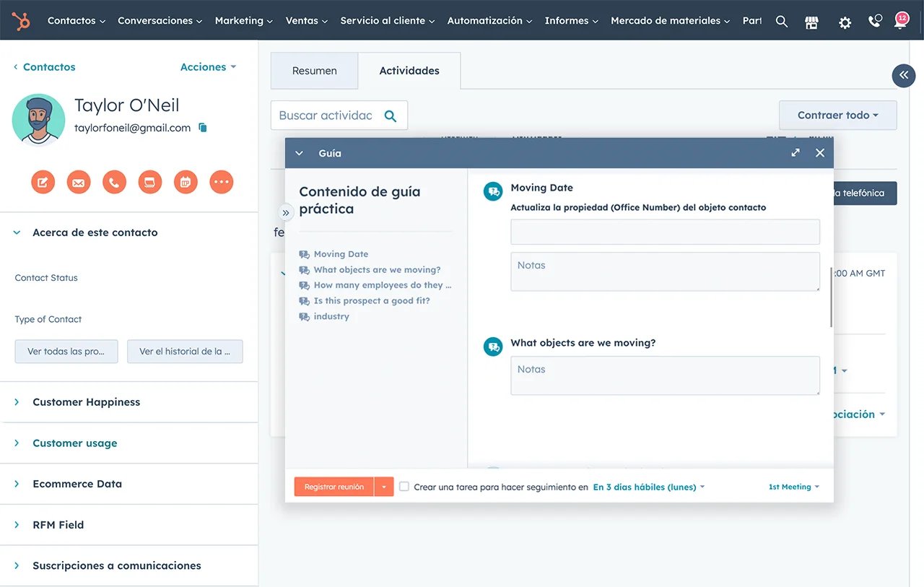Open the notifications bell with badge 12
Image resolution: width=924 pixels, height=587 pixels.
pyautogui.click(x=901, y=20)
